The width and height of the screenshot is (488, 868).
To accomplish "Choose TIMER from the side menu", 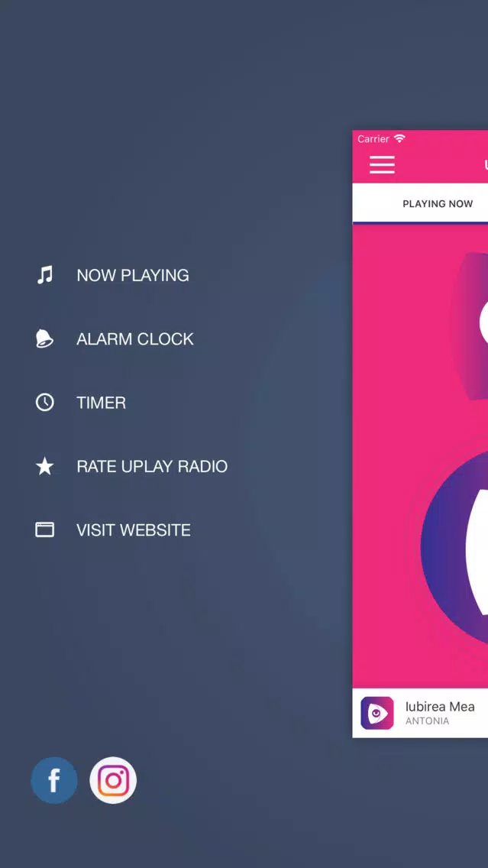I will click(x=102, y=403).
